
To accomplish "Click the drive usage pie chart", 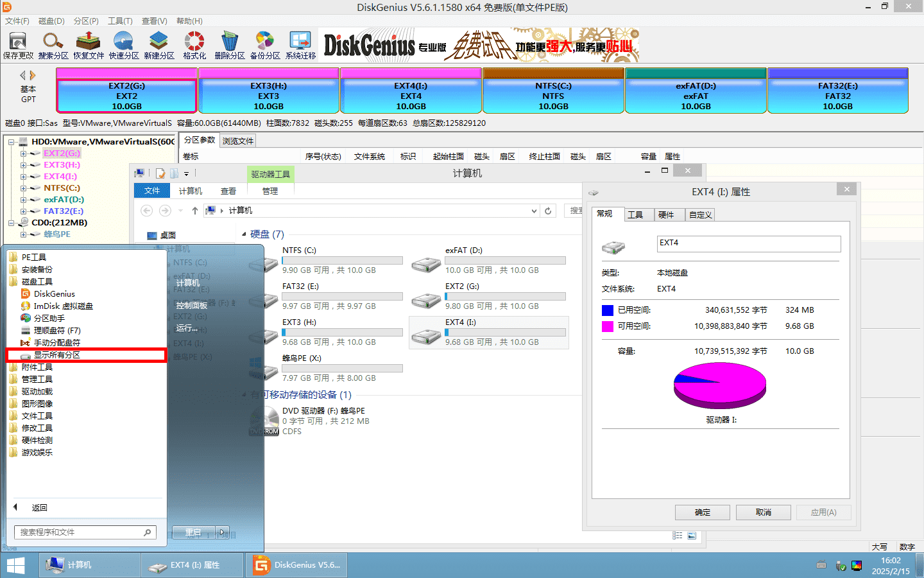I will (x=720, y=385).
